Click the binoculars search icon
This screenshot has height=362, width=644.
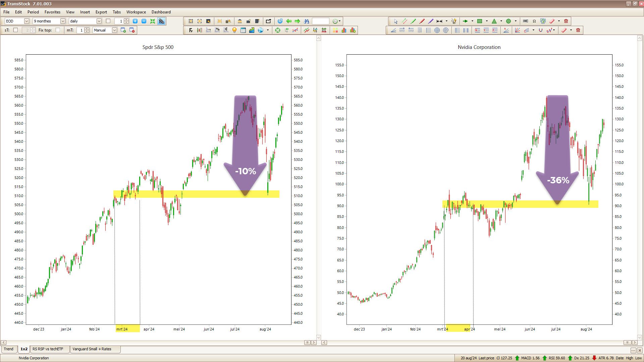(306, 21)
